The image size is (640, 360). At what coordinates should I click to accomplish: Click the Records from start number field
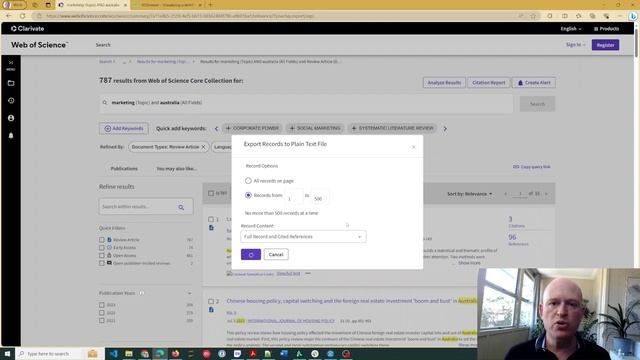click(294, 196)
